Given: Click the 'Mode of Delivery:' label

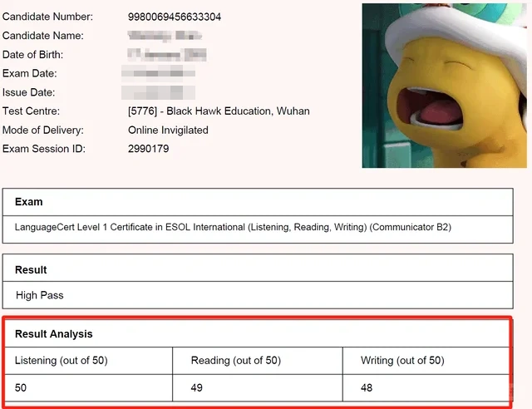Looking at the screenshot, I should pos(42,130).
